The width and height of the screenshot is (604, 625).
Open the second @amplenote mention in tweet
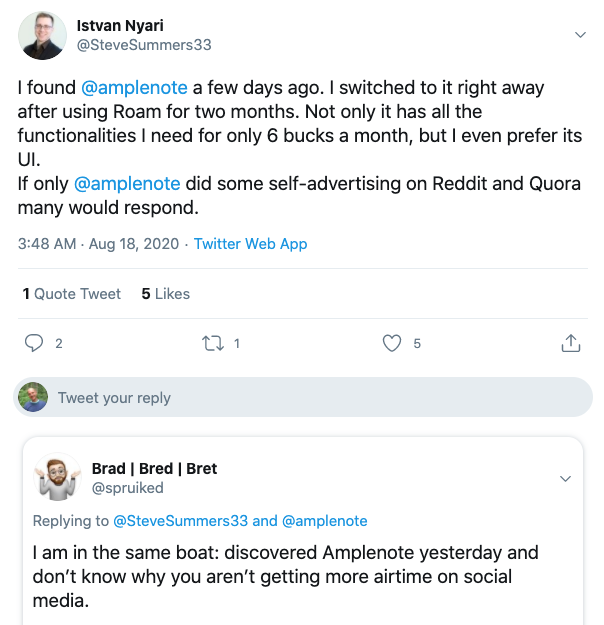[127, 183]
